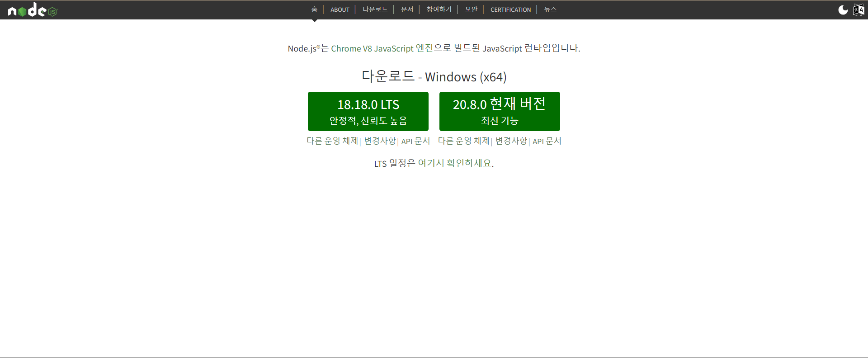Go to the 다운로드 menu item
The image size is (868, 358).
(x=375, y=9)
